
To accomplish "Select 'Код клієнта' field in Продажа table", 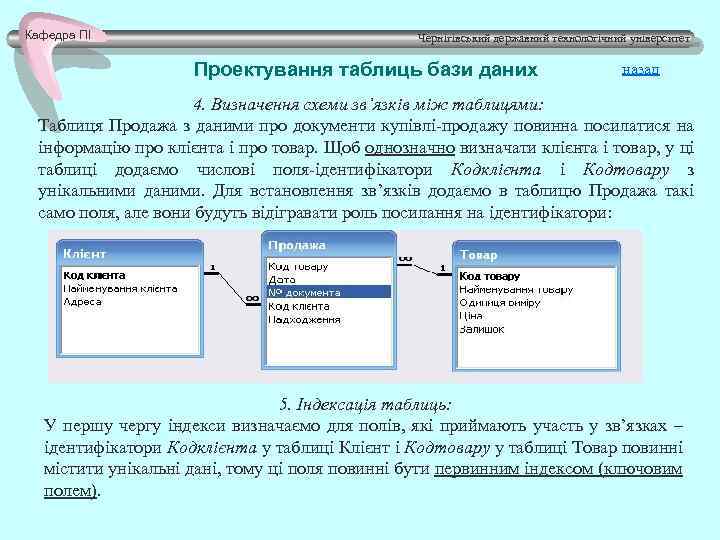I will 298,306.
